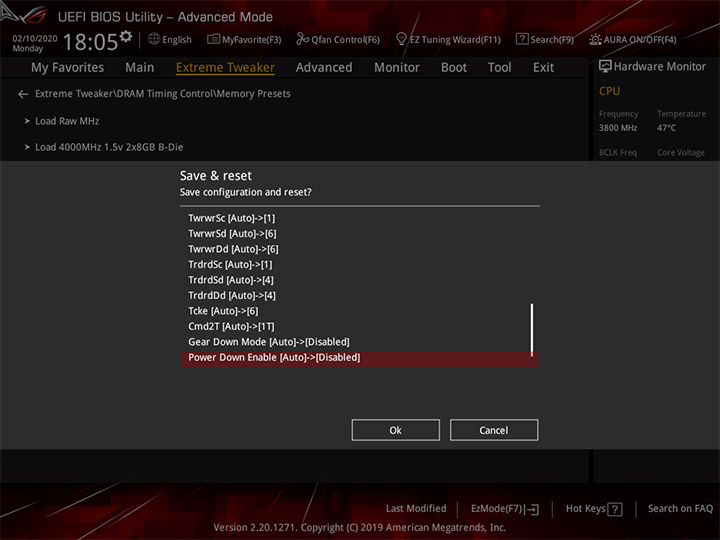The width and height of the screenshot is (720, 540).
Task: Click the EZ Tuning Wizard lightbulb icon
Action: coord(401,39)
